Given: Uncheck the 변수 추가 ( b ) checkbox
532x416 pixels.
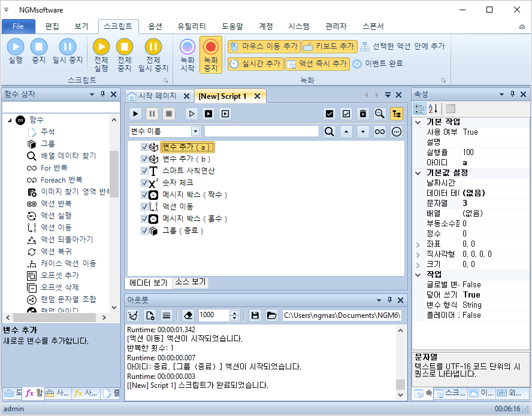Looking at the screenshot, I should click(144, 159).
